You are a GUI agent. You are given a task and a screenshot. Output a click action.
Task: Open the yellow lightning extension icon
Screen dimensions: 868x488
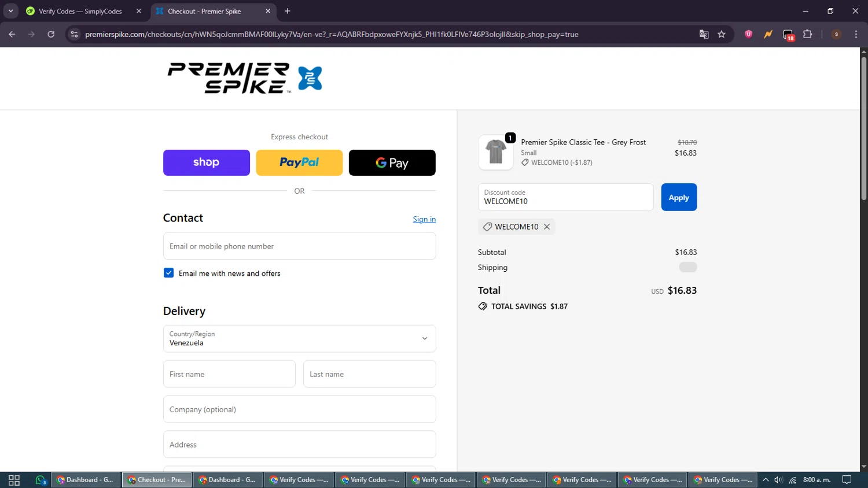768,34
